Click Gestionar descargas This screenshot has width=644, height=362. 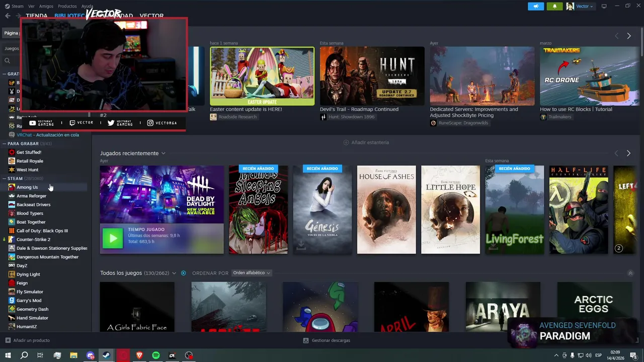tap(331, 340)
